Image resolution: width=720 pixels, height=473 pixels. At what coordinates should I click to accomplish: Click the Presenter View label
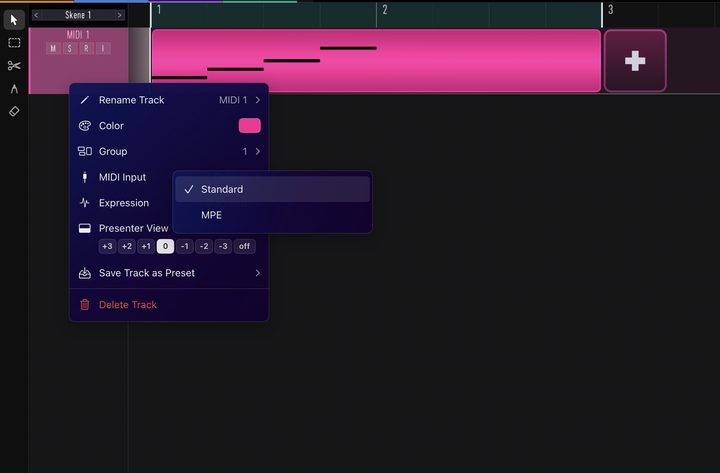click(134, 229)
